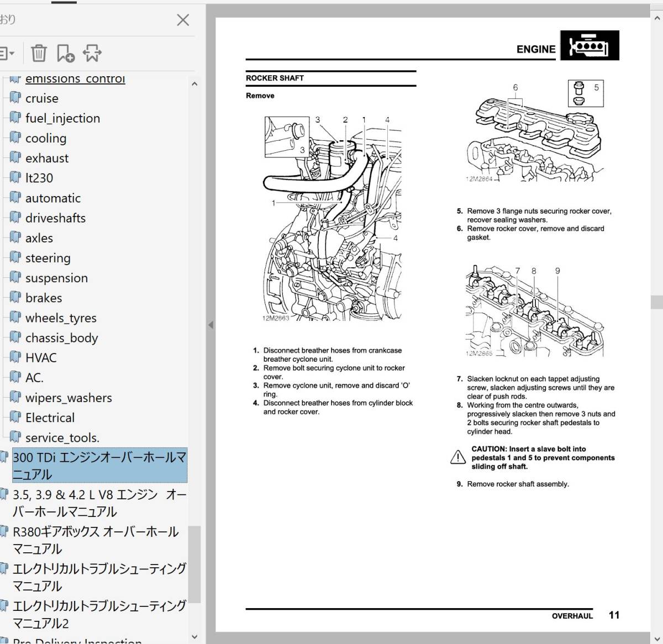This screenshot has height=644, width=663.
Task: Click the cooling bookmark ribbon icon
Action: (15, 138)
